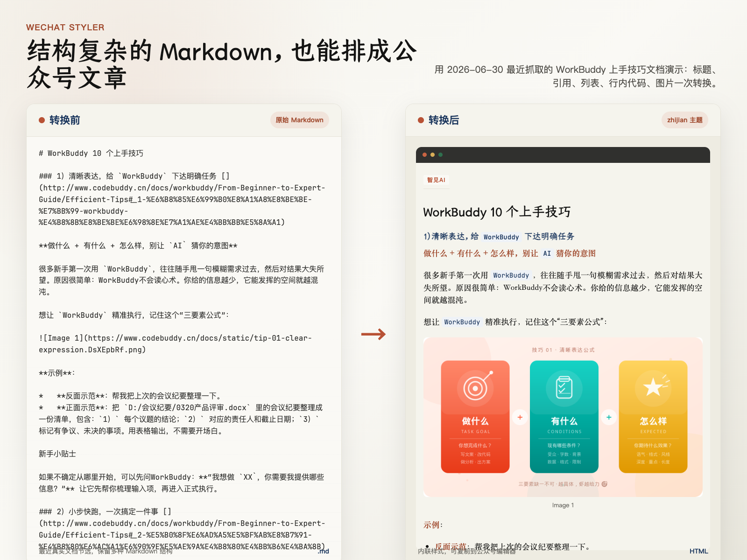747x560 pixels.
Task: Click the Image 1 caption
Action: 563,505
